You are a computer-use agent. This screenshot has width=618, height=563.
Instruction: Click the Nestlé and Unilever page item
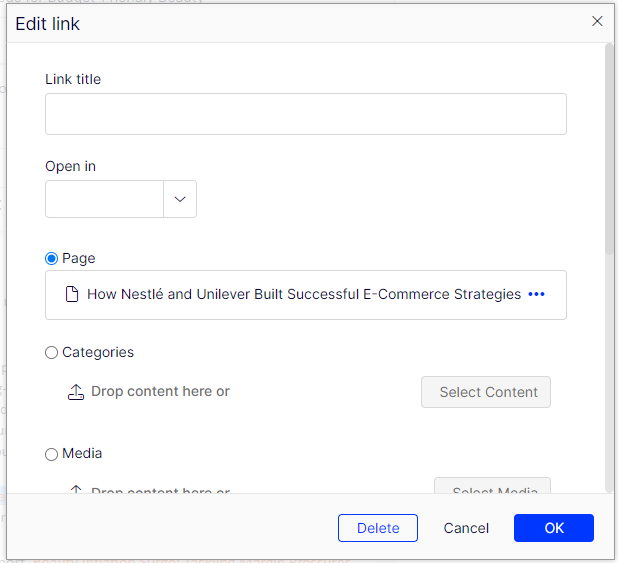303,294
